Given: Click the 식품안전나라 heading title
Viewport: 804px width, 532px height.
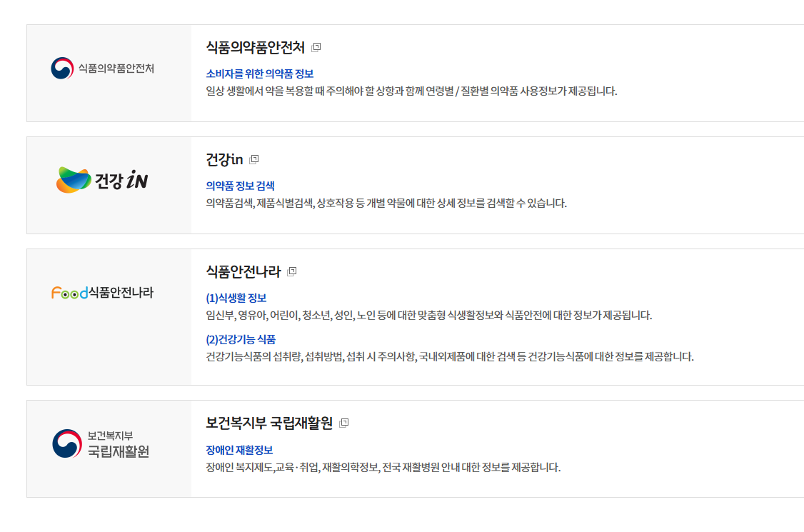Looking at the screenshot, I should pos(243,271).
